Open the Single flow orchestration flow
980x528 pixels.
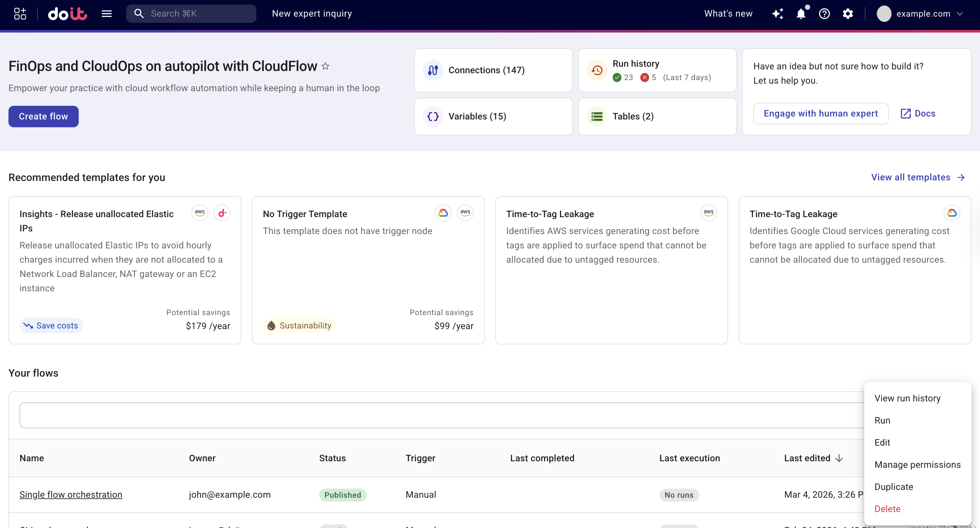point(71,494)
